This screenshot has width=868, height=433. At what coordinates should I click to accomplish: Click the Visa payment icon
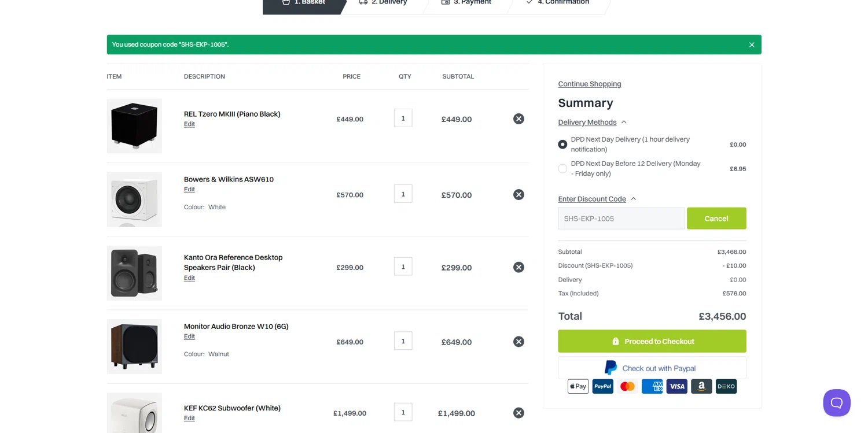click(677, 386)
